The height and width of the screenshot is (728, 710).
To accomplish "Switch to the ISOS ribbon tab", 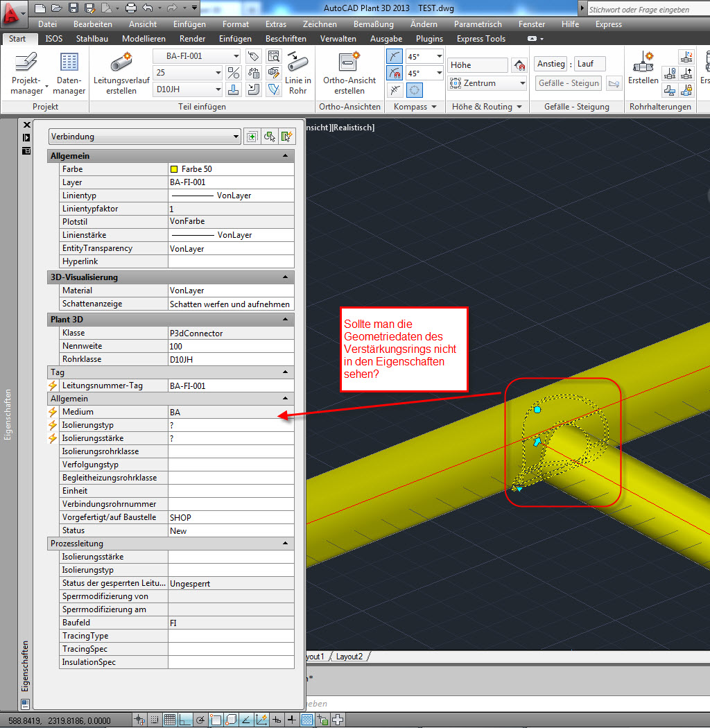I will pyautogui.click(x=54, y=39).
